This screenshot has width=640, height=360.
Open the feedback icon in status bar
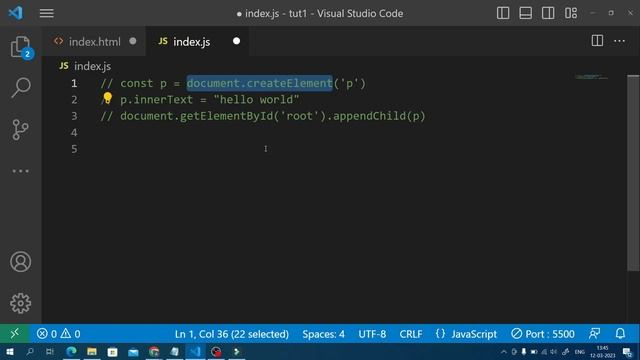point(595,333)
